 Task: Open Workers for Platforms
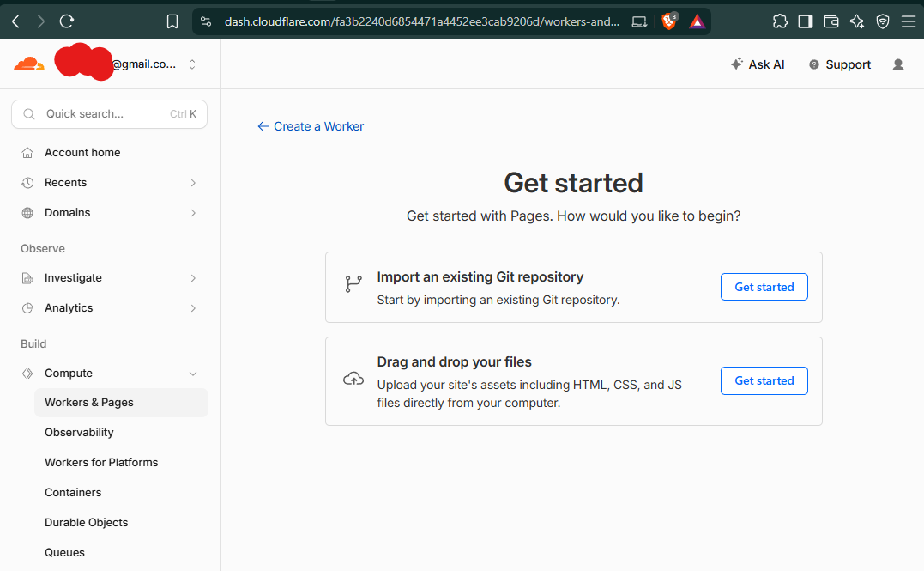[121, 463]
